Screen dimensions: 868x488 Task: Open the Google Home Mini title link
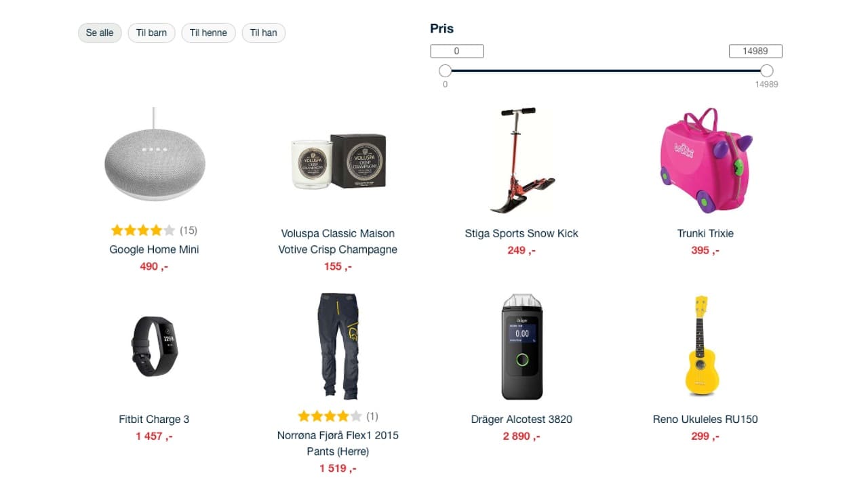[x=155, y=249]
